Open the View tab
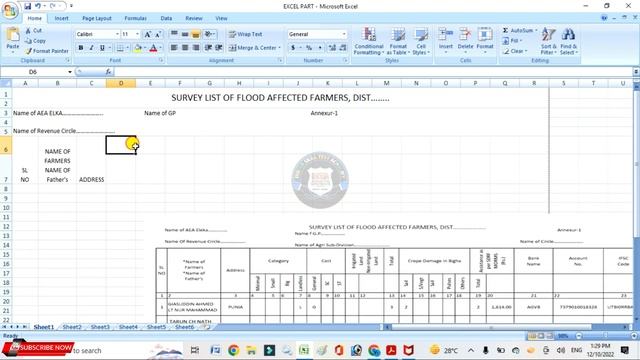The width and height of the screenshot is (640, 360). pos(221,18)
